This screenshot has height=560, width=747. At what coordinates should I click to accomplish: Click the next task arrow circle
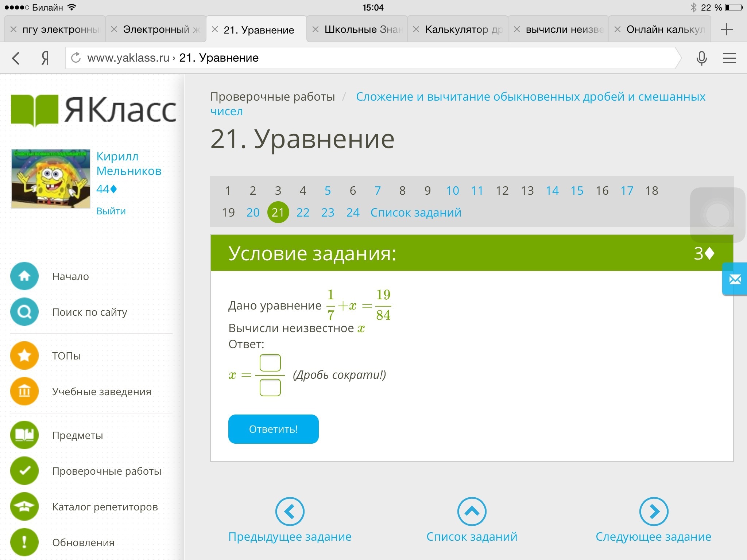653,512
